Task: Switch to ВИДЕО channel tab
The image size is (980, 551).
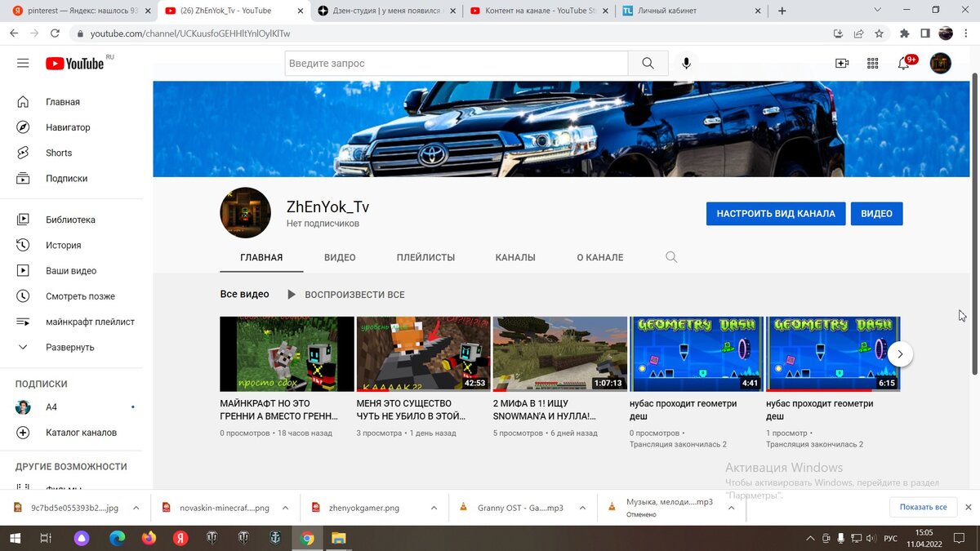Action: [x=340, y=257]
